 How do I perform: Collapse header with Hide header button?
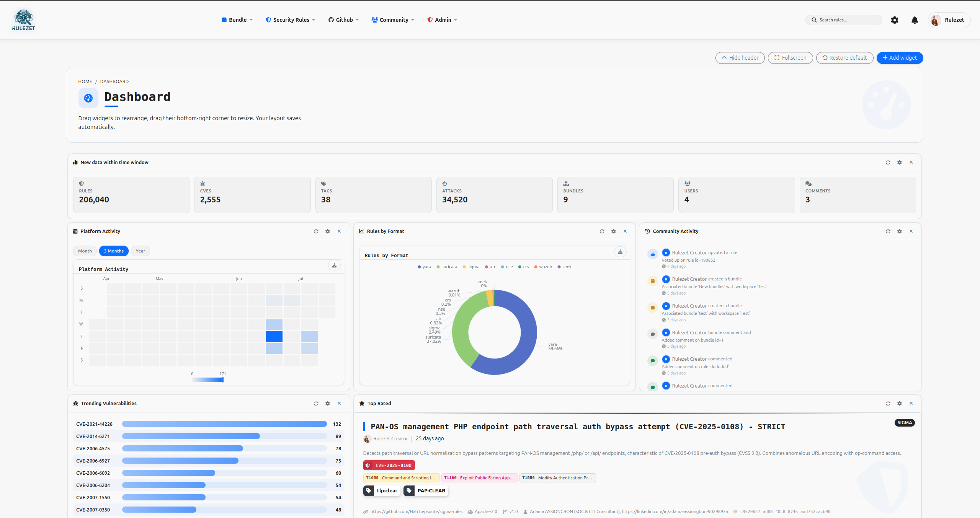click(x=740, y=58)
